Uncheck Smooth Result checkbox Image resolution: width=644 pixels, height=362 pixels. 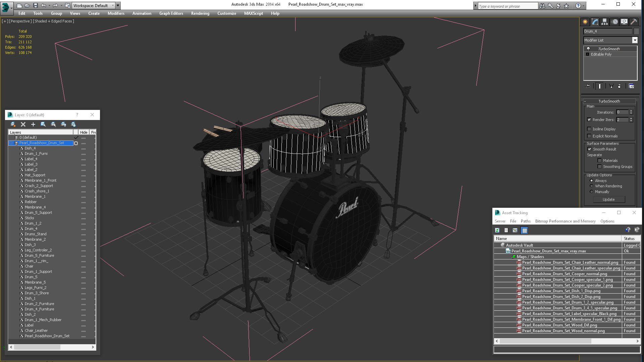point(589,149)
